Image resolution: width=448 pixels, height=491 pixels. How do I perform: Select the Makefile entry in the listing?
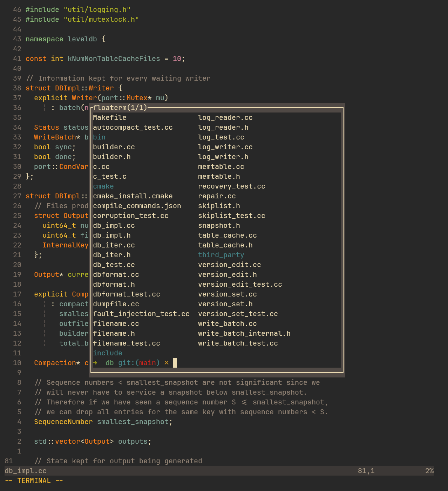coord(109,117)
